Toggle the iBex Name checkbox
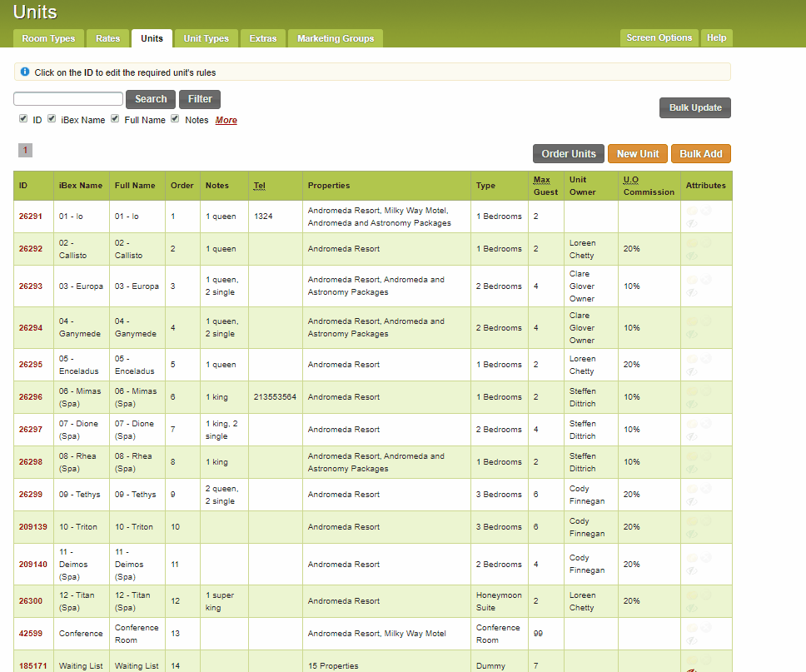Image resolution: width=806 pixels, height=672 pixels. coord(52,119)
